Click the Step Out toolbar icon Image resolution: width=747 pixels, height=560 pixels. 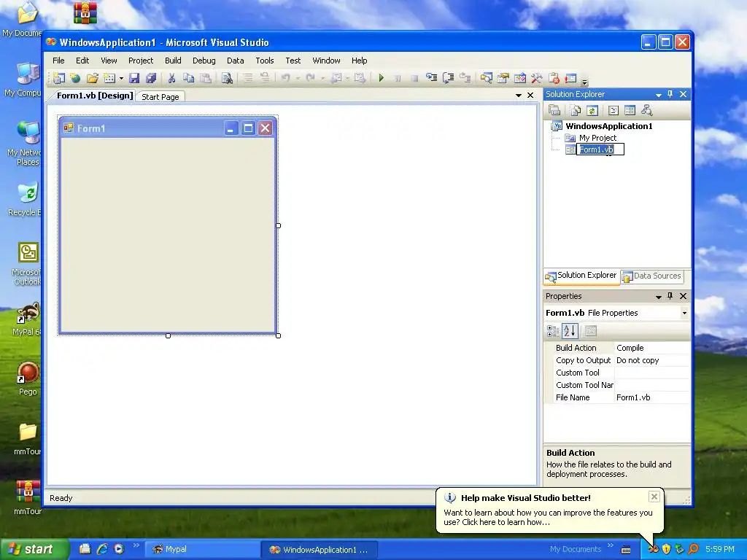(465, 78)
